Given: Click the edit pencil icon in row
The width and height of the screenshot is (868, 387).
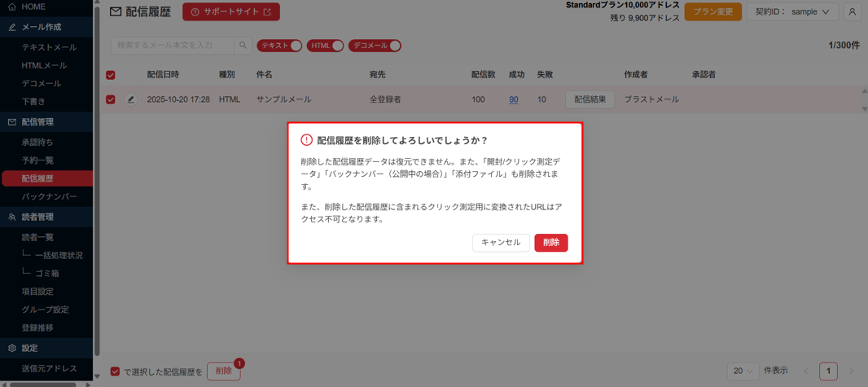Looking at the screenshot, I should point(130,99).
